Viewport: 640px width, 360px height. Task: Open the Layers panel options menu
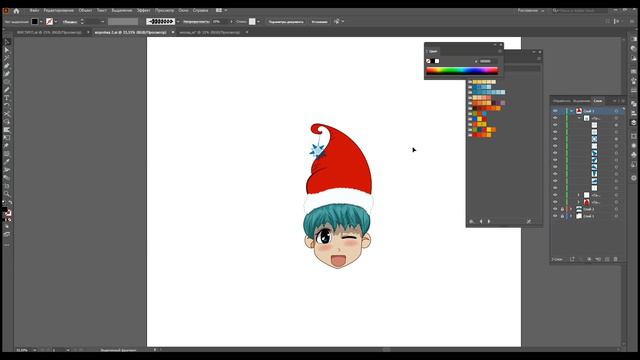point(622,100)
